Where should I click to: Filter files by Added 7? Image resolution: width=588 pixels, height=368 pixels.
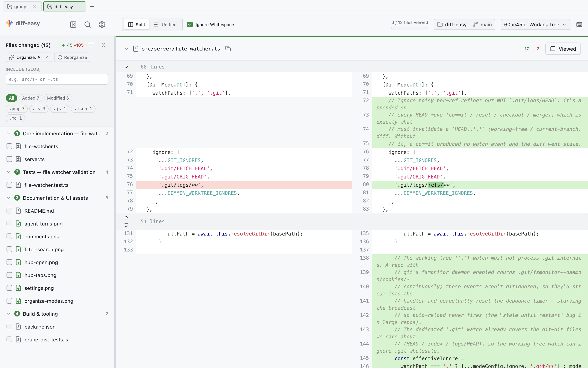click(30, 98)
